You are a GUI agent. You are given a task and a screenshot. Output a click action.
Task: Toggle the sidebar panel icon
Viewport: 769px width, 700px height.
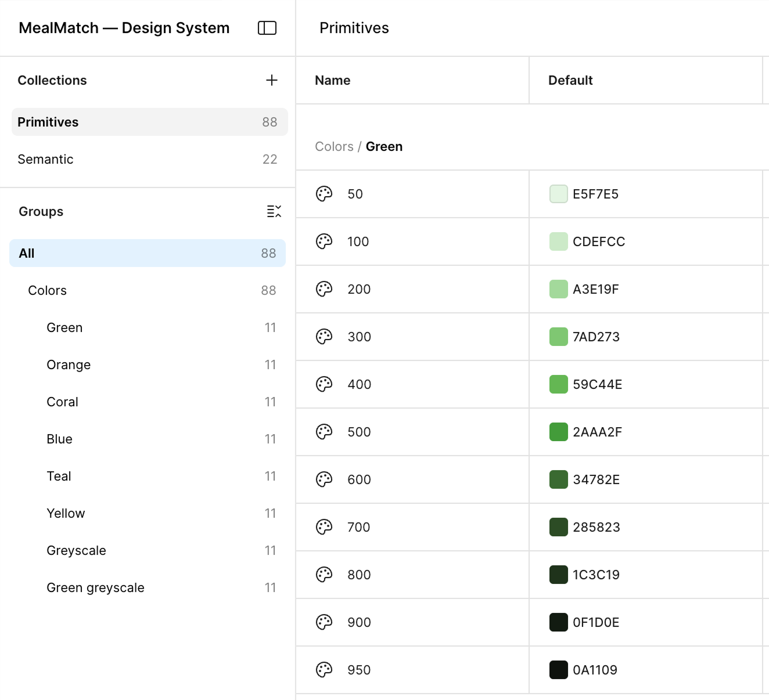tap(267, 28)
